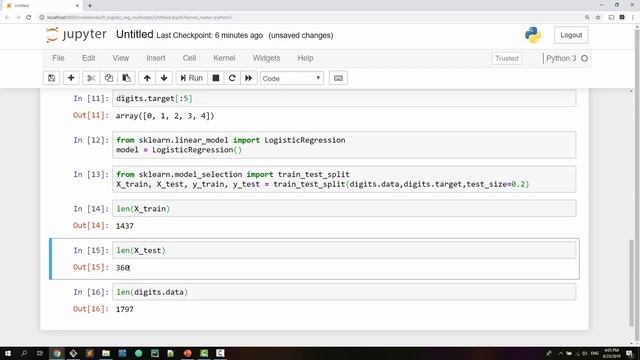The height and width of the screenshot is (360, 640).
Task: Click the Trusted notebook button
Action: [x=507, y=58]
